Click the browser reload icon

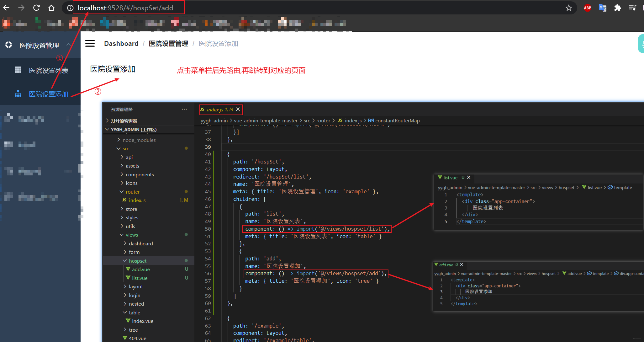[36, 8]
